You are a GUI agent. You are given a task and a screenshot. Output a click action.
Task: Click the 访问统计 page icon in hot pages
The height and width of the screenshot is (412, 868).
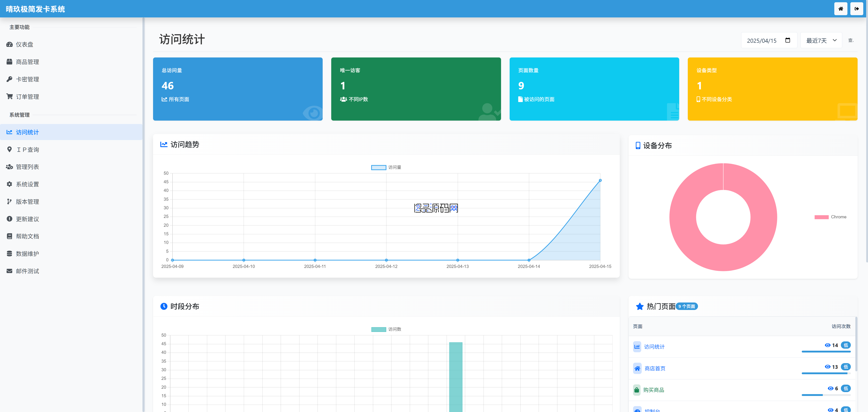(x=637, y=346)
